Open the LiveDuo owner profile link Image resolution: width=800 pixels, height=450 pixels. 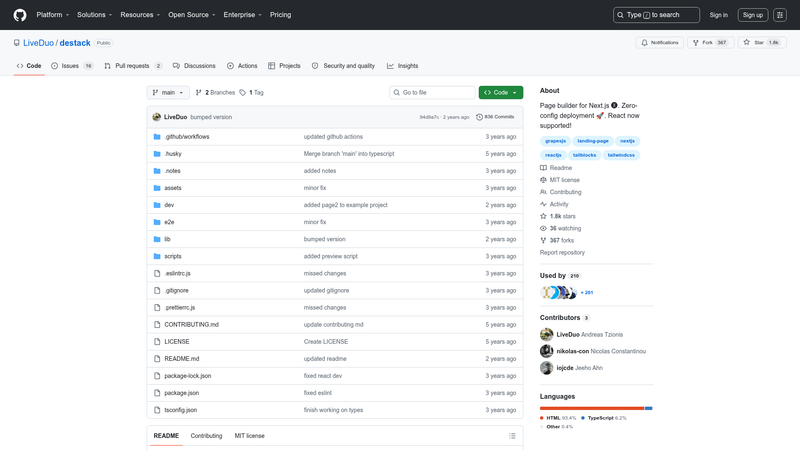point(38,43)
